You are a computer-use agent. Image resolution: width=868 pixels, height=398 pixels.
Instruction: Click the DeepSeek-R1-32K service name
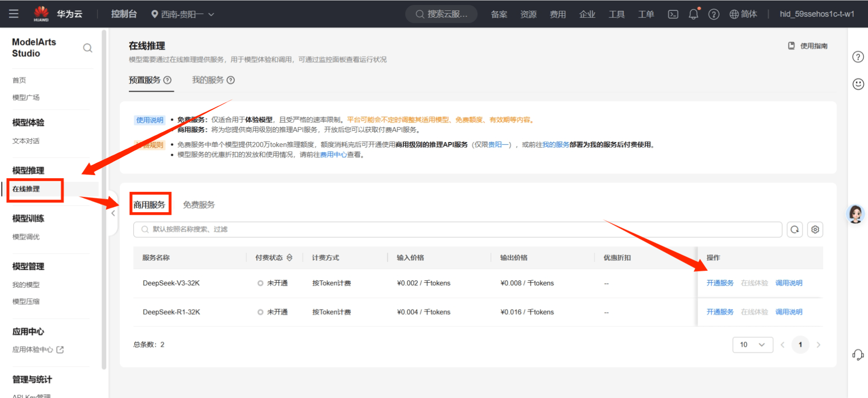(171, 312)
